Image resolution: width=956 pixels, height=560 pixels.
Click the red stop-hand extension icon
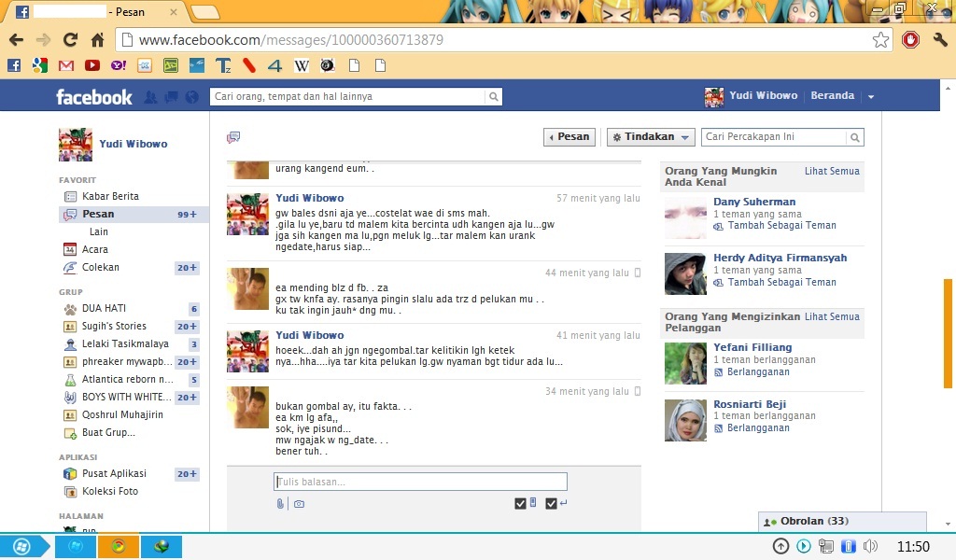coord(911,40)
